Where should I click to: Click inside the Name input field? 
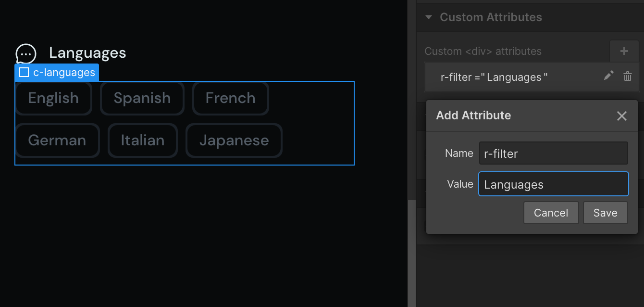(553, 153)
